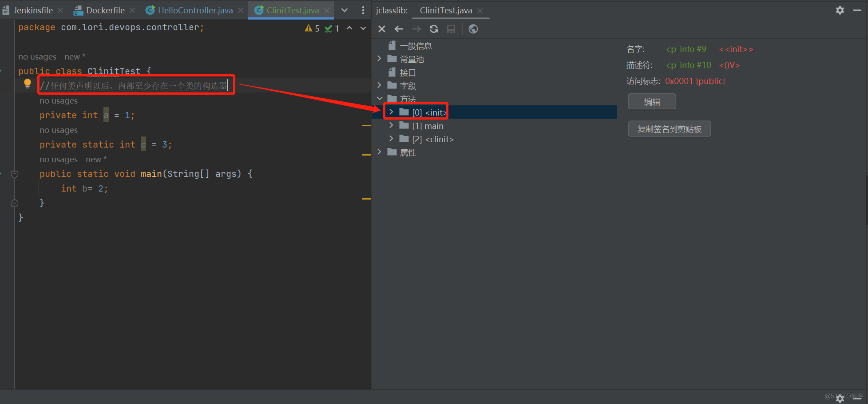
Task: Click the 'new *' author hint above class
Action: click(x=75, y=57)
